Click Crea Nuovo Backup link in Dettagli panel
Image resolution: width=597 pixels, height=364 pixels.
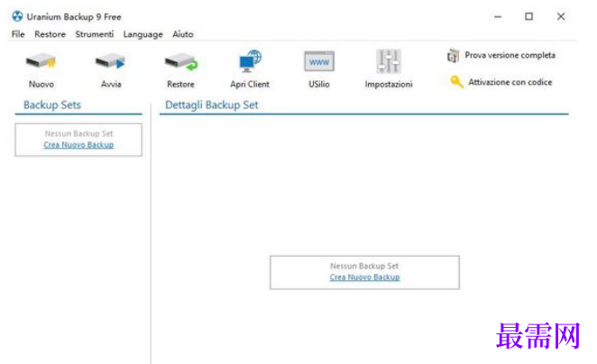364,278
